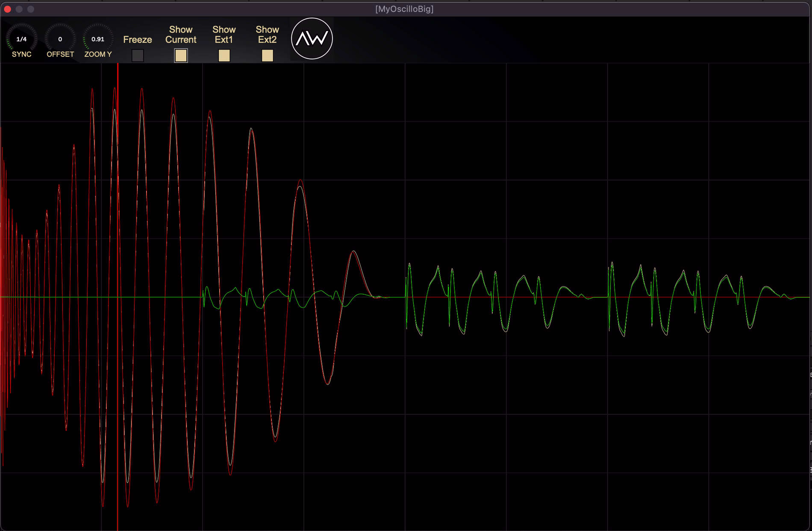The width and height of the screenshot is (812, 531).
Task: Enable the Freeze checkbox
Action: (x=138, y=56)
